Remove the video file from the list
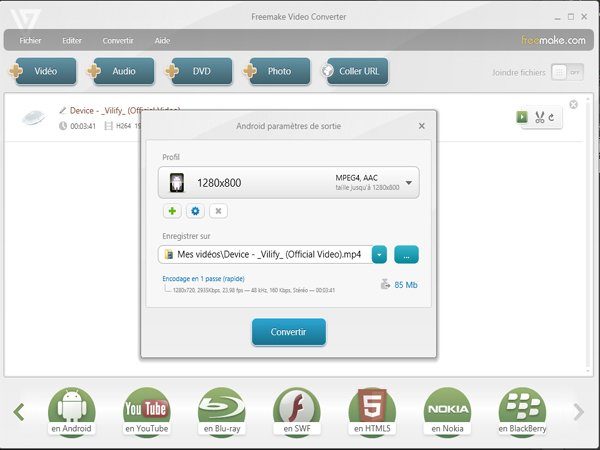Viewport: 600px width, 450px height. click(x=573, y=104)
